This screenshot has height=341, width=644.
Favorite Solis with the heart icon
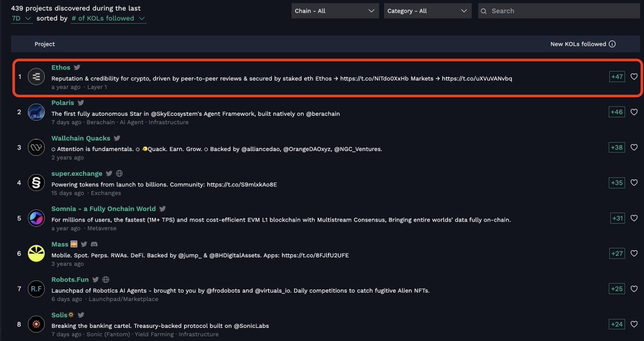click(x=634, y=324)
